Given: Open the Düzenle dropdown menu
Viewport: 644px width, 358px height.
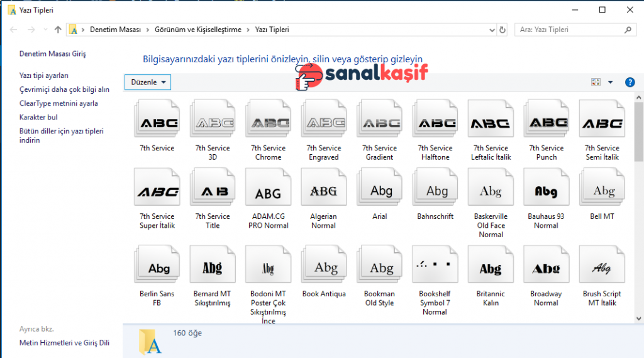Looking at the screenshot, I should pos(148,82).
